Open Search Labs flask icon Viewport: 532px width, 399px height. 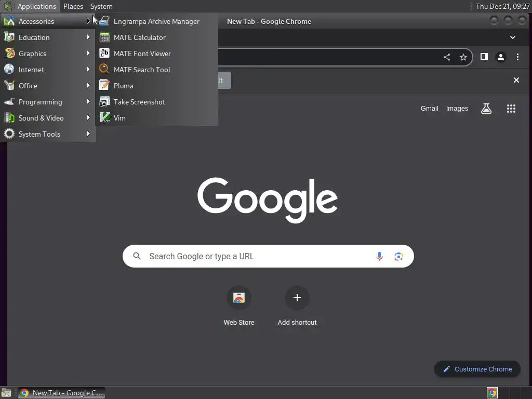[486, 109]
